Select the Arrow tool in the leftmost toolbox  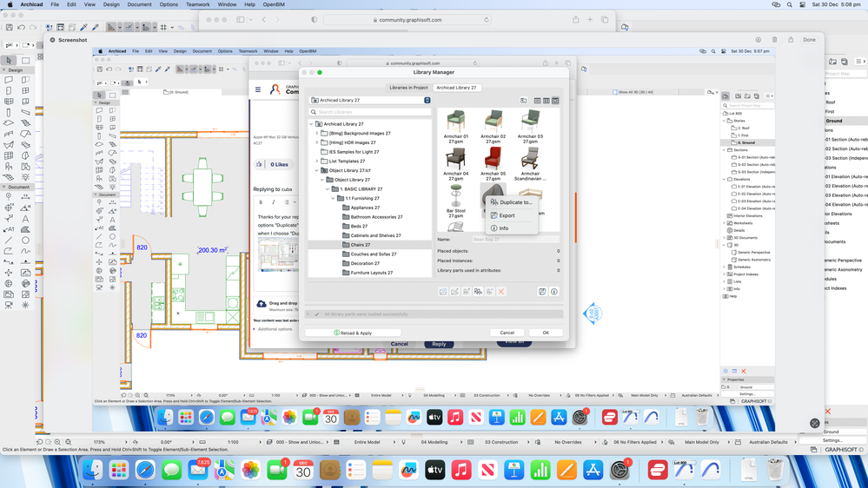(9, 60)
